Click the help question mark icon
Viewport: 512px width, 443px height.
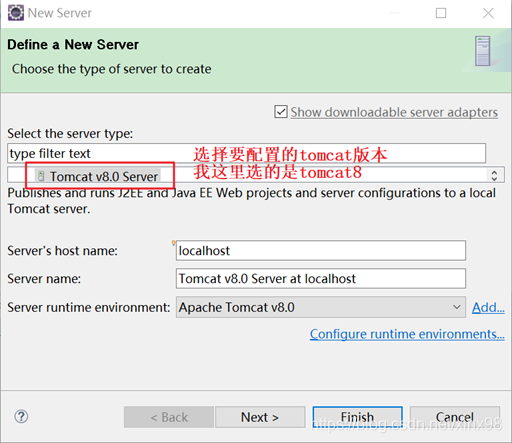coord(21,416)
